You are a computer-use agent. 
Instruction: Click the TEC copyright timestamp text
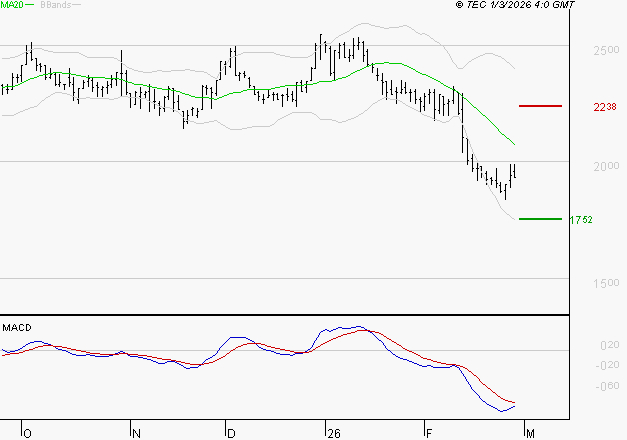pos(515,5)
